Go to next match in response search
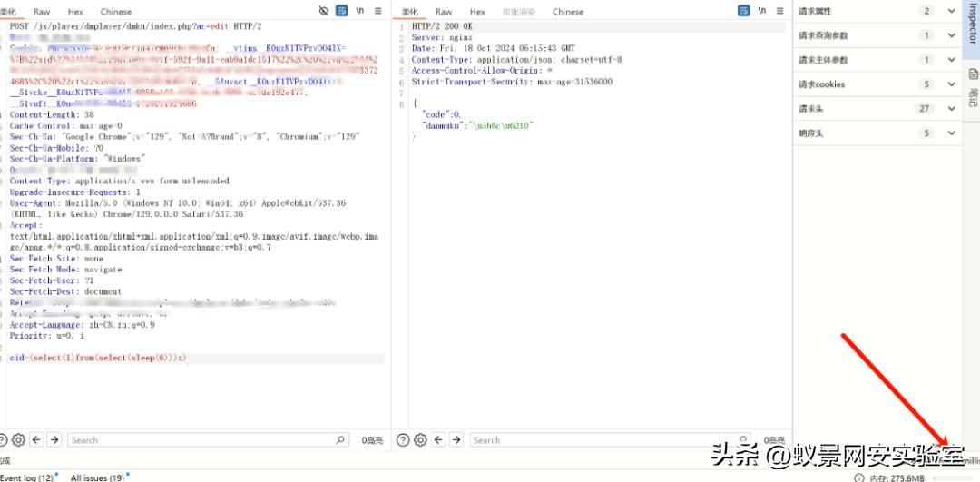 456,439
